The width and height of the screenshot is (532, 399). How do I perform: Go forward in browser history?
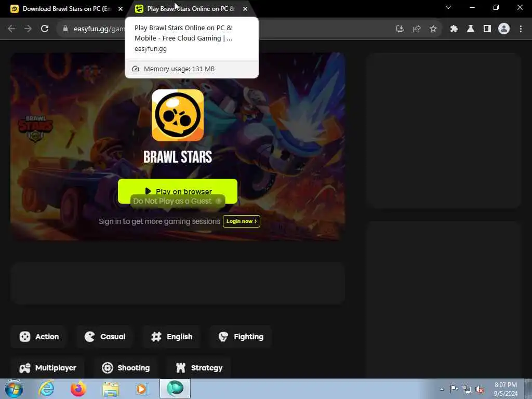pos(28,29)
